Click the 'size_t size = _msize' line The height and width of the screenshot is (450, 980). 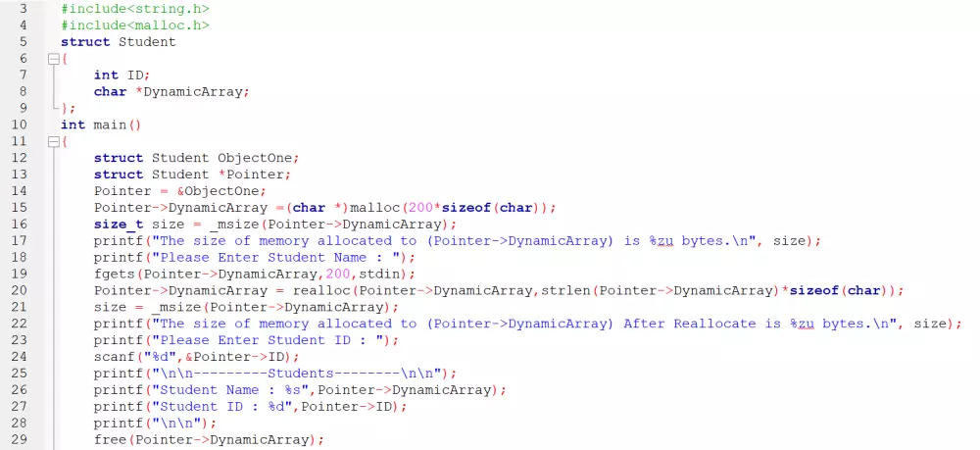coord(275,224)
